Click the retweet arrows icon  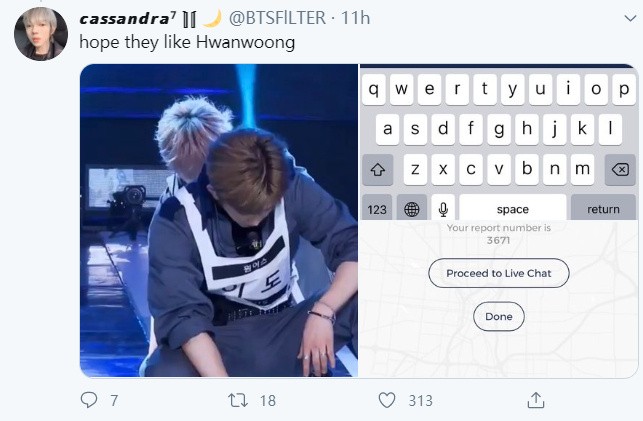pyautogui.click(x=238, y=400)
